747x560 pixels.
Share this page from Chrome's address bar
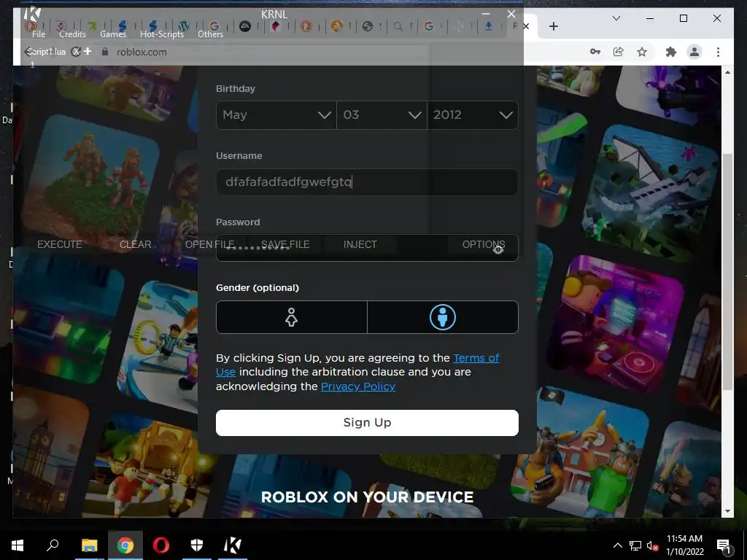(x=619, y=52)
